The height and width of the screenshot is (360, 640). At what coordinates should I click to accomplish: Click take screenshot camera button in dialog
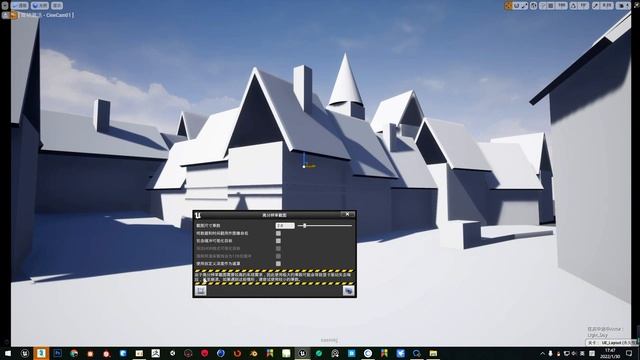348,290
